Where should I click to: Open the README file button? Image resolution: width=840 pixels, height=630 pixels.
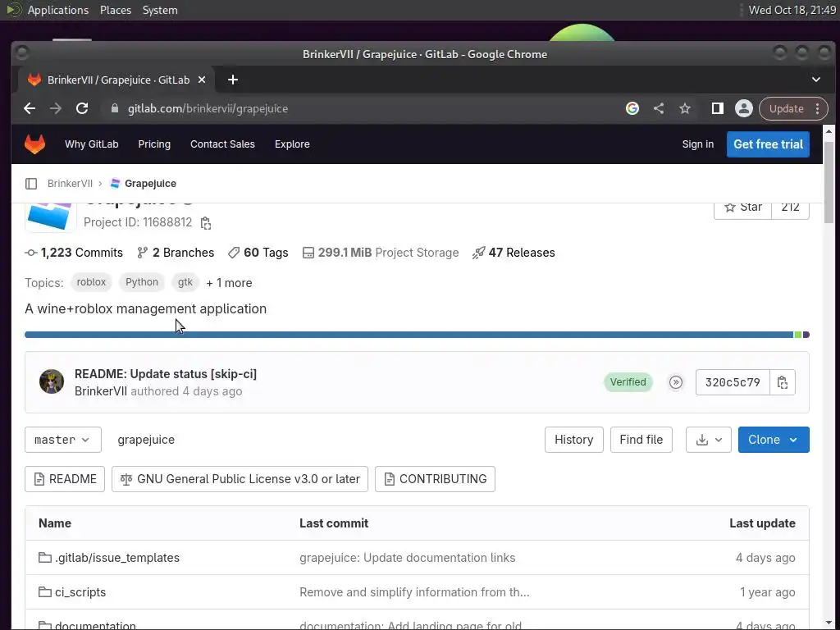(65, 479)
